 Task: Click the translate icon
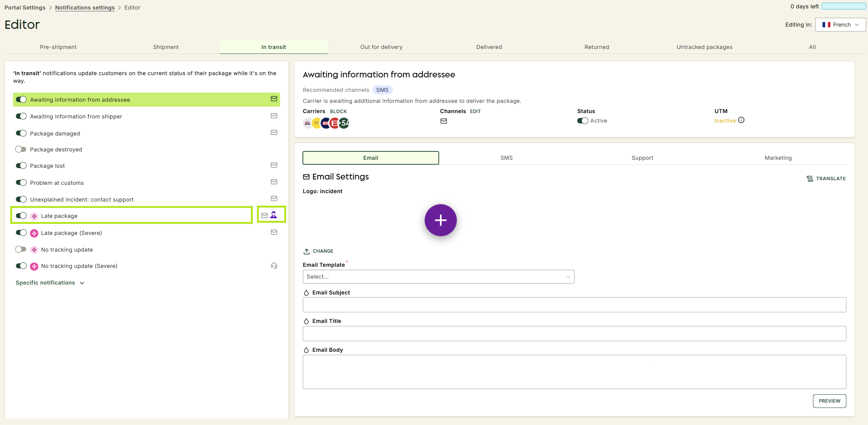(x=810, y=179)
